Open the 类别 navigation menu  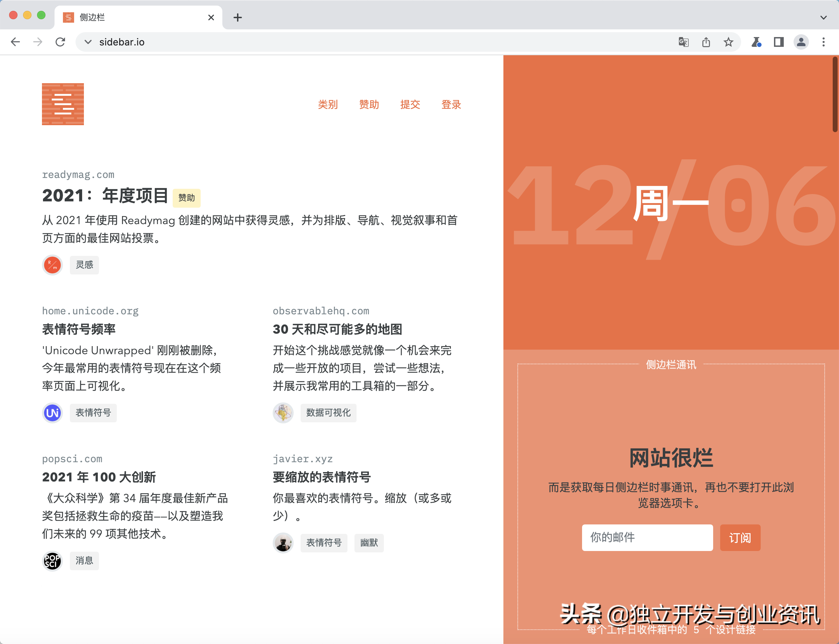coord(328,104)
